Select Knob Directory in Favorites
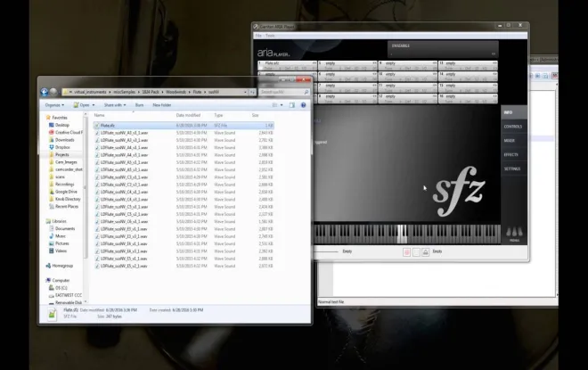The image size is (588, 370). [x=68, y=199]
